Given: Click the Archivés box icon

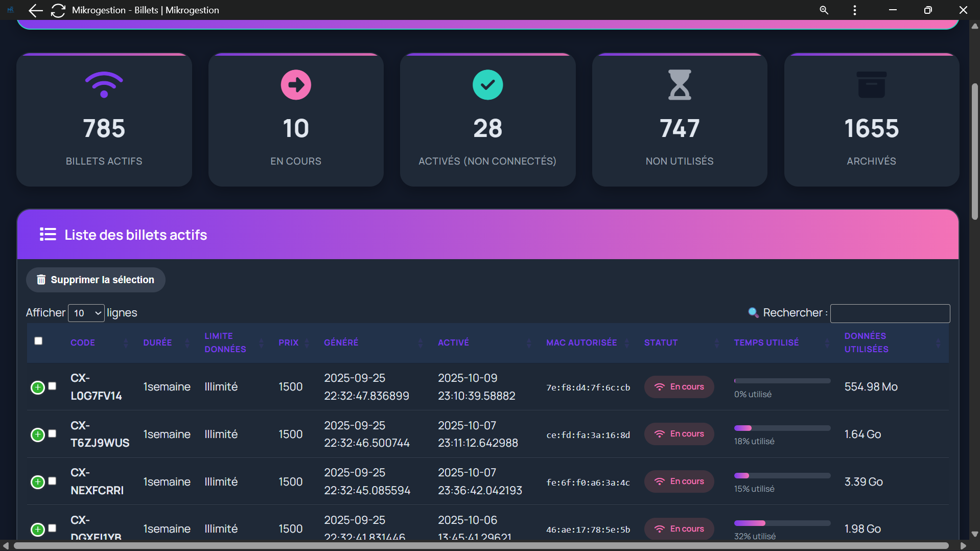Looking at the screenshot, I should [871, 84].
